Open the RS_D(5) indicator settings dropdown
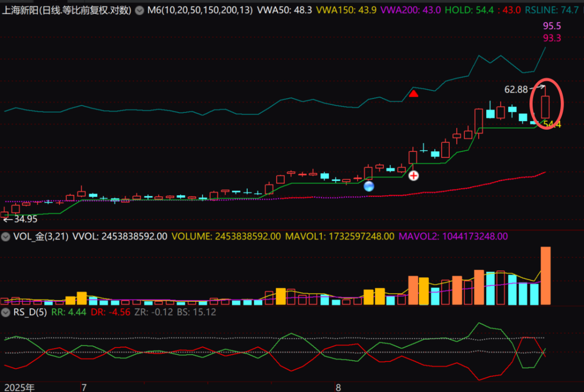The image size is (584, 392). [x=5, y=312]
